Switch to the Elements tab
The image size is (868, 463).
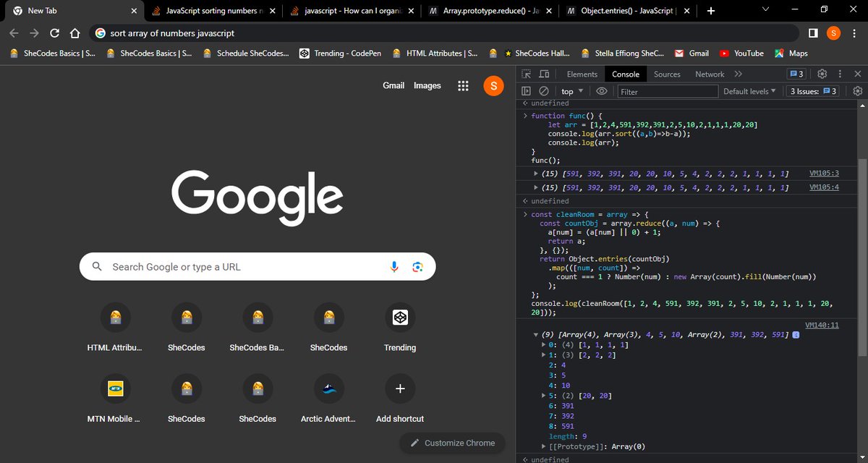coord(582,74)
